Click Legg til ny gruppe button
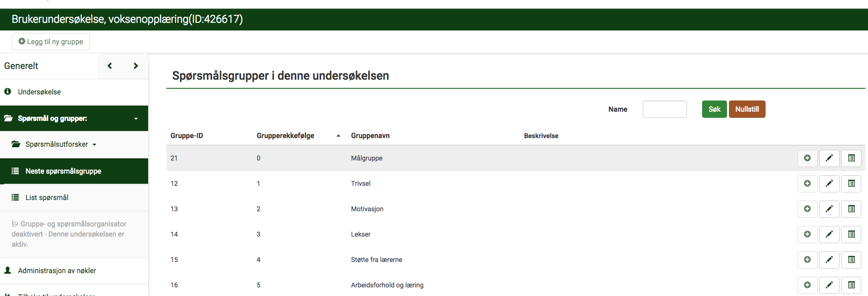 [x=51, y=42]
